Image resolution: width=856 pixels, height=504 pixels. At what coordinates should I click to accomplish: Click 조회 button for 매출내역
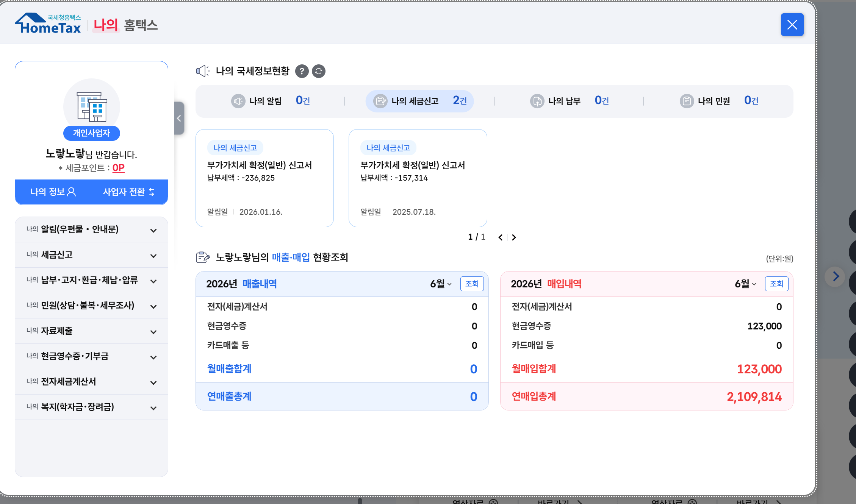[472, 284]
